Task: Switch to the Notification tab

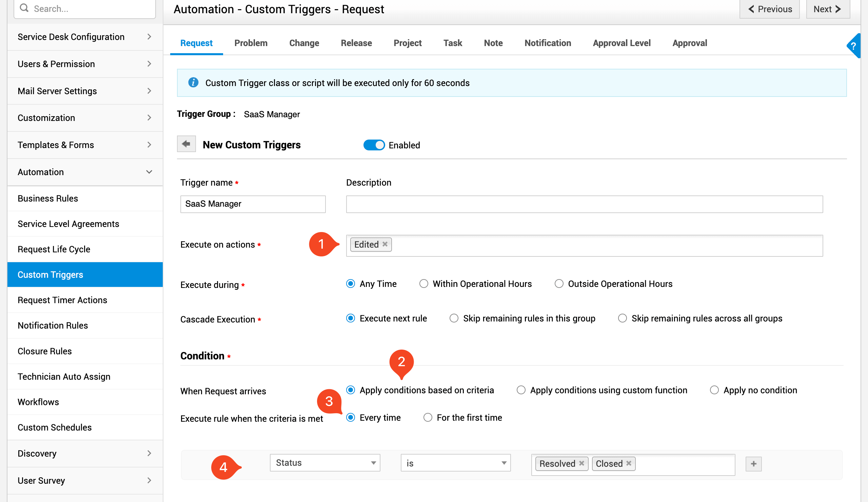Action: [x=548, y=43]
